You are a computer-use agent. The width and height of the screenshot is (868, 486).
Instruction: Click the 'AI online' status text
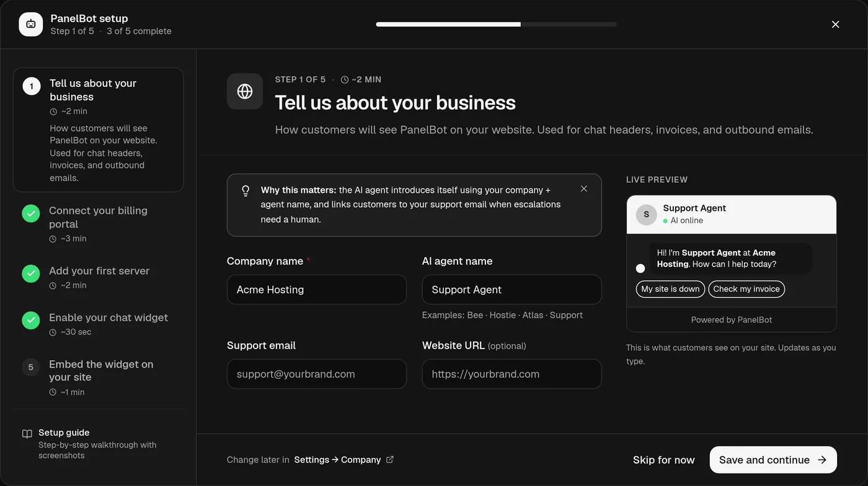(x=686, y=221)
